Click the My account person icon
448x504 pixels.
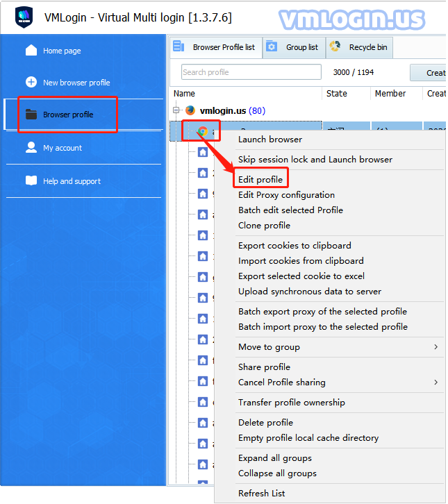click(31, 147)
